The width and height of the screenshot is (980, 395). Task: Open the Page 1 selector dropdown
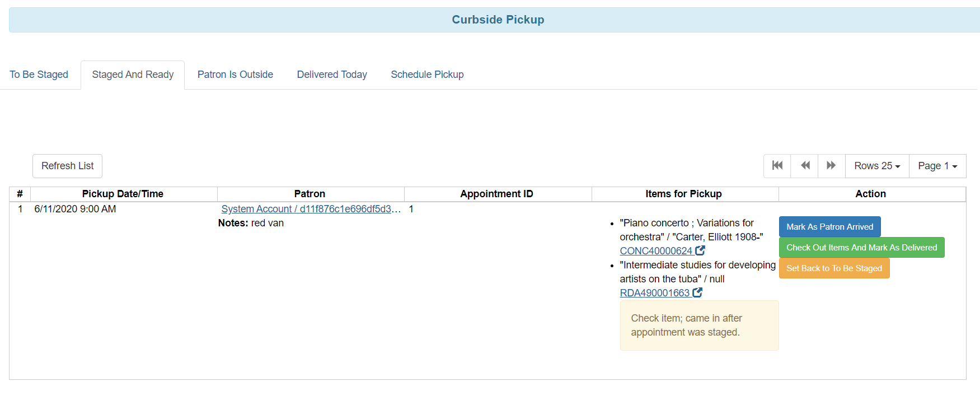coord(937,166)
